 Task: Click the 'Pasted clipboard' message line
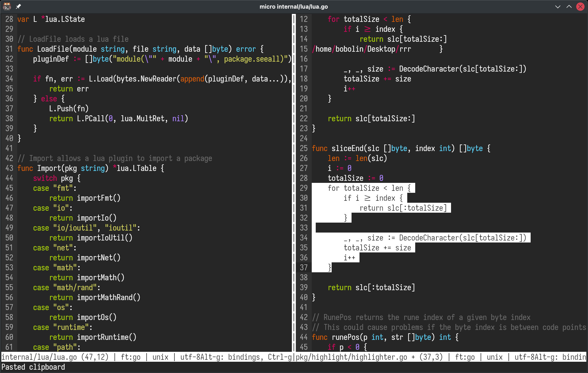pos(33,367)
